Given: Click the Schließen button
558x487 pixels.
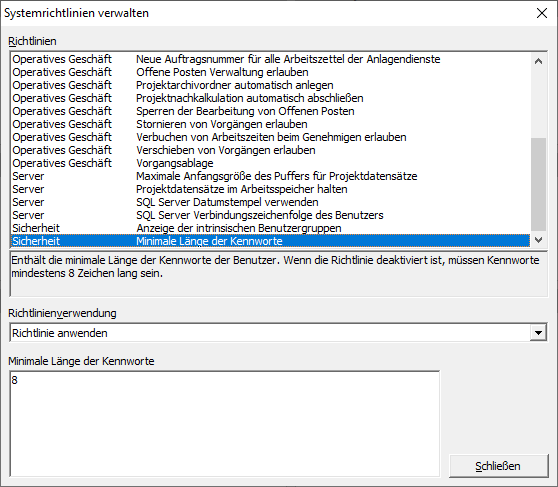Looking at the screenshot, I should point(498,466).
